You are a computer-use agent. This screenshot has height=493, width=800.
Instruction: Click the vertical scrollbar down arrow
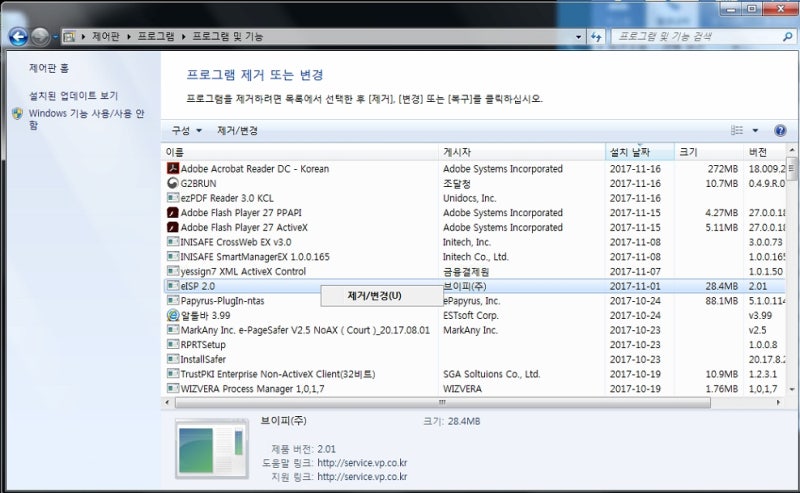coord(792,389)
